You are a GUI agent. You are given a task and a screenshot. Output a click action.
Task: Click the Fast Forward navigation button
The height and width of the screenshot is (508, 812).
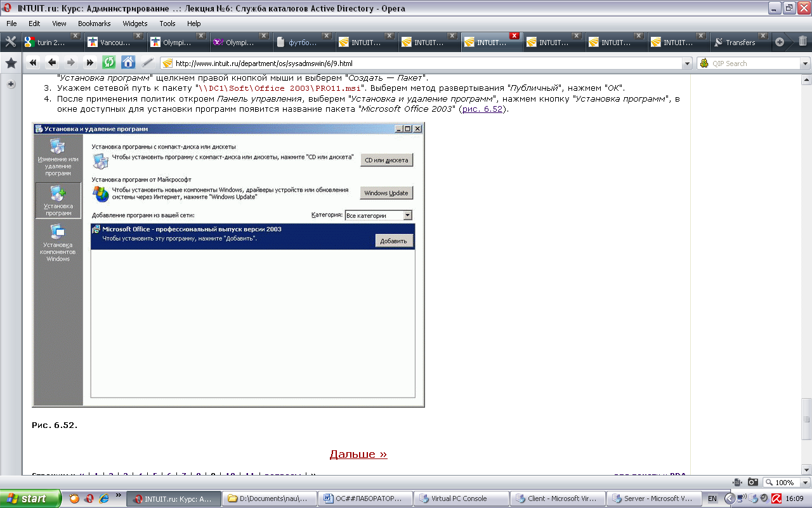point(90,63)
